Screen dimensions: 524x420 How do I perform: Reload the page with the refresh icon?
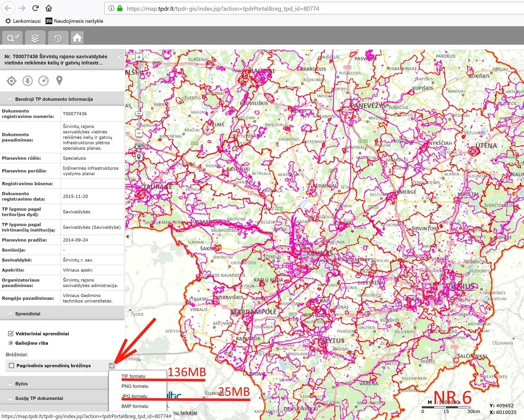pos(36,8)
